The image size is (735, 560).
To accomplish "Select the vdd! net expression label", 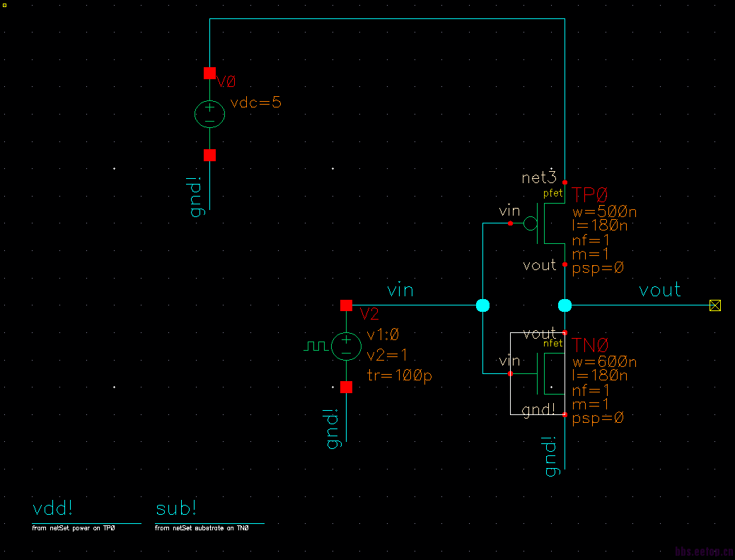I will [53, 509].
